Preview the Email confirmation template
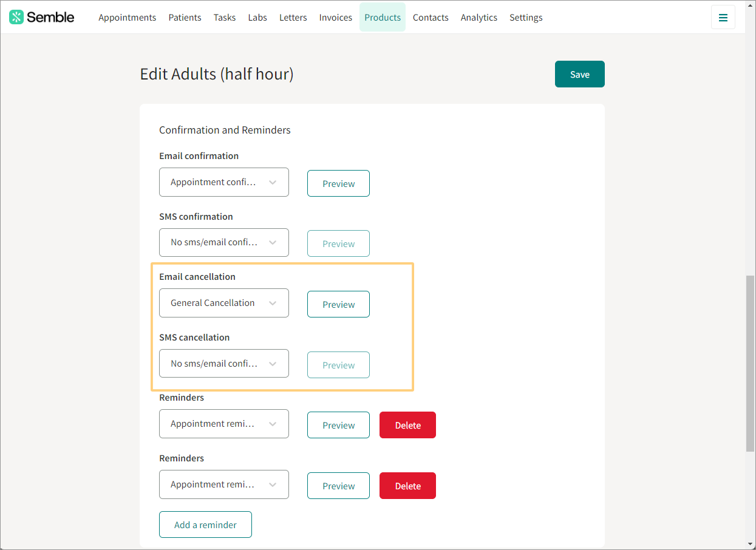Viewport: 756px width, 550px height. tap(338, 183)
